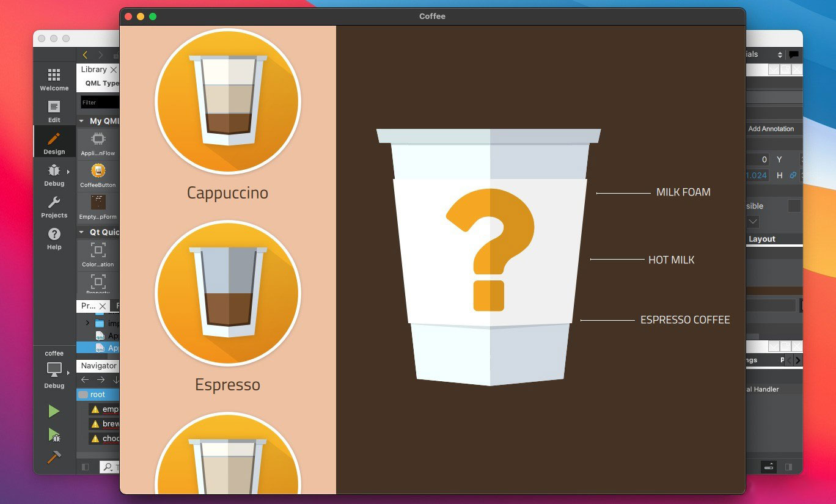
Task: Click the Filter field in Library
Action: click(x=100, y=103)
